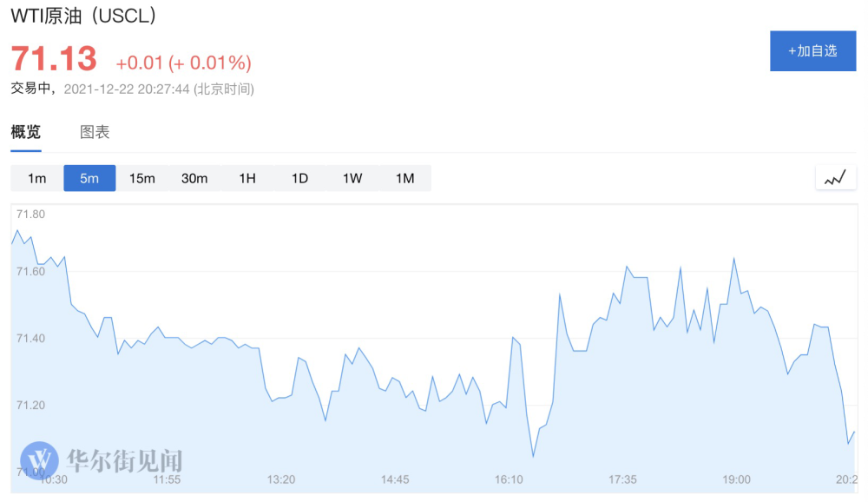Select the 1m interval
Viewport: 868px width, 502px height.
click(x=36, y=178)
